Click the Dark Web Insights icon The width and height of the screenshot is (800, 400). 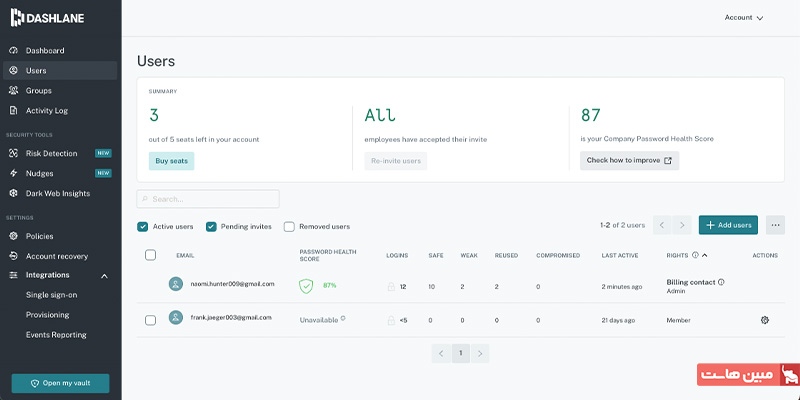14,193
